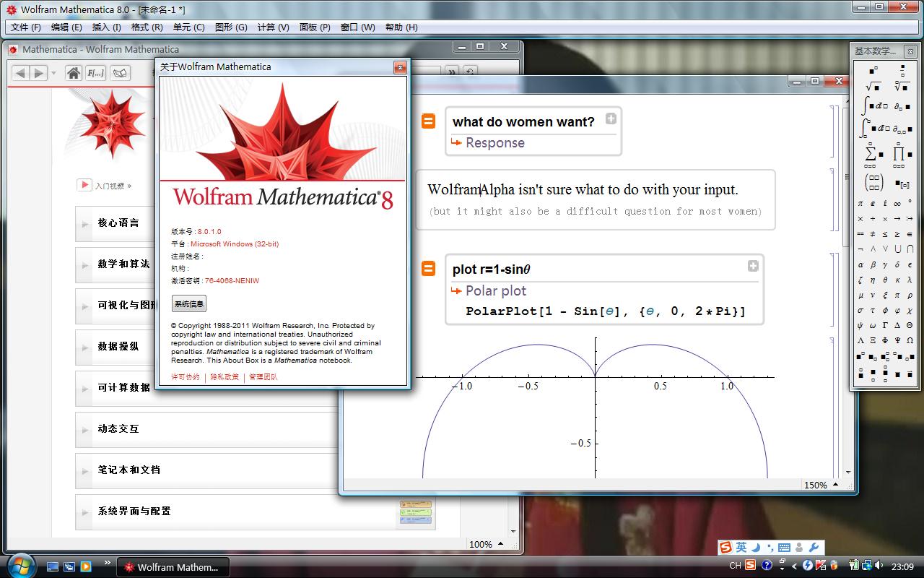Open the history dropdown beside navigation arrows

53,73
